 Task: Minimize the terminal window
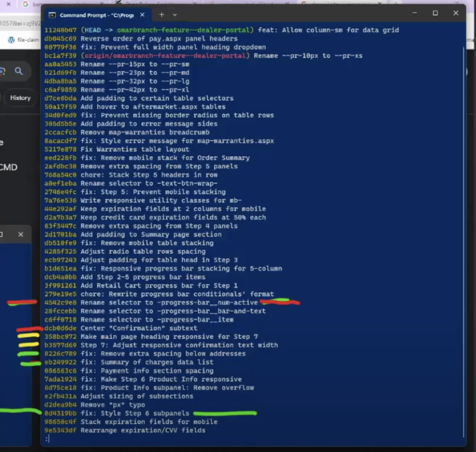point(414,13)
